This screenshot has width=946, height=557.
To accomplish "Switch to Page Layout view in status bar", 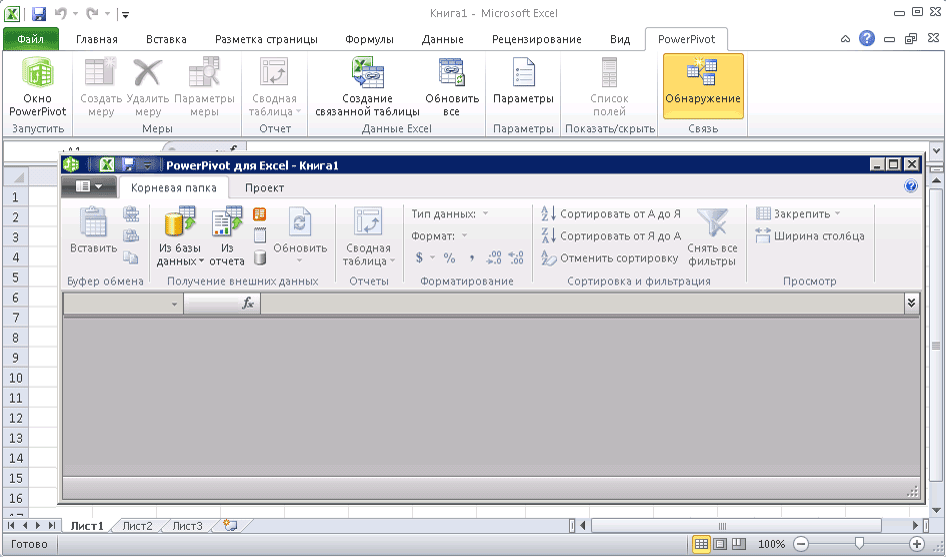I will [720, 544].
